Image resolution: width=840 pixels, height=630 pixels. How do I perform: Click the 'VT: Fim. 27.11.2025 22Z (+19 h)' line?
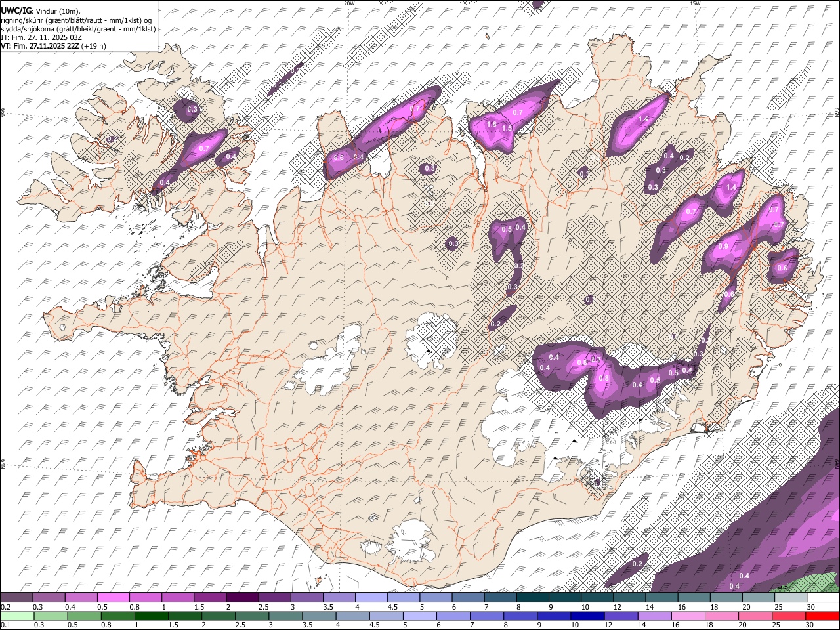53,46
